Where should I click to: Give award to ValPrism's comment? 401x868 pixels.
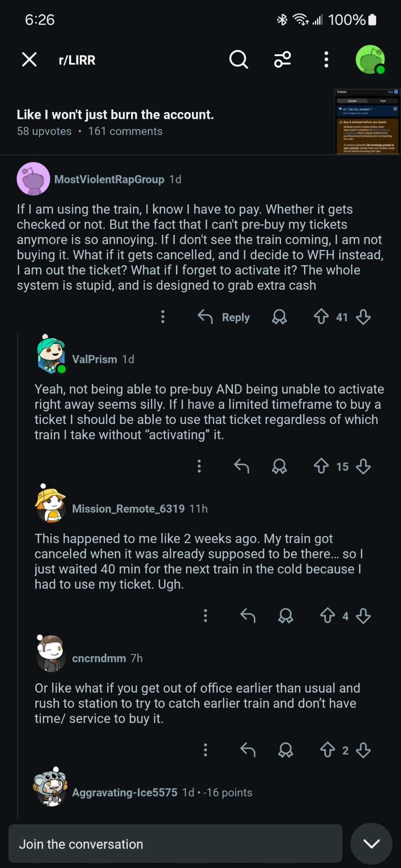coord(279,467)
